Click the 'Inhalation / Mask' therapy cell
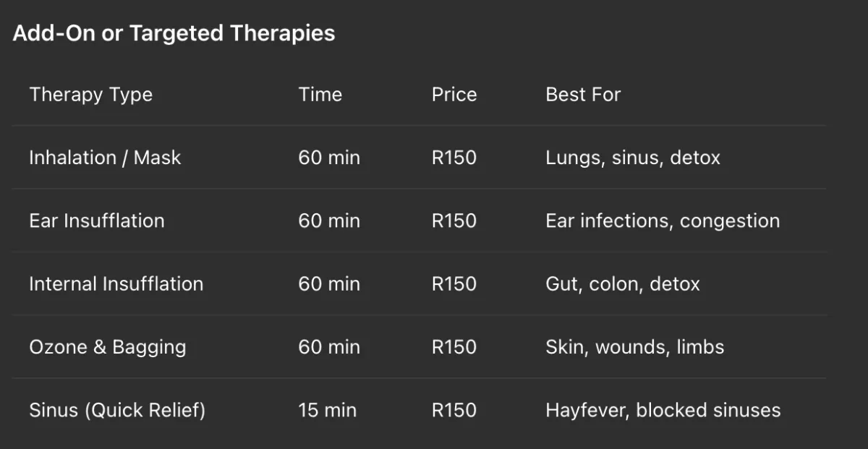868x449 pixels. coord(105,158)
